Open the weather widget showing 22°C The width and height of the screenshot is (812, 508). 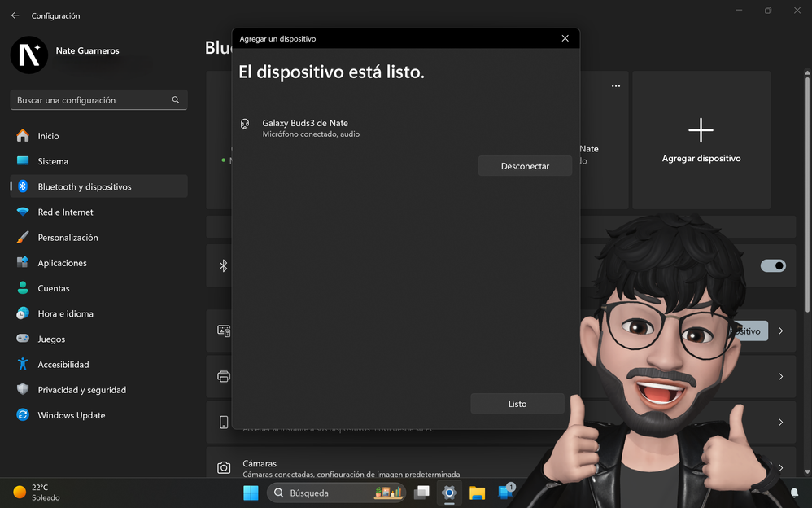(x=37, y=493)
